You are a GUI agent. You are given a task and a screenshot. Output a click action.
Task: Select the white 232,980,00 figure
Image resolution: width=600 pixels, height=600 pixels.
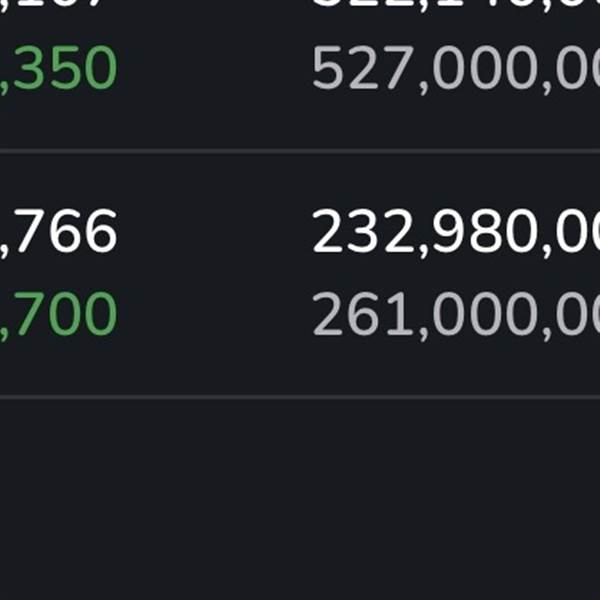click(x=455, y=233)
